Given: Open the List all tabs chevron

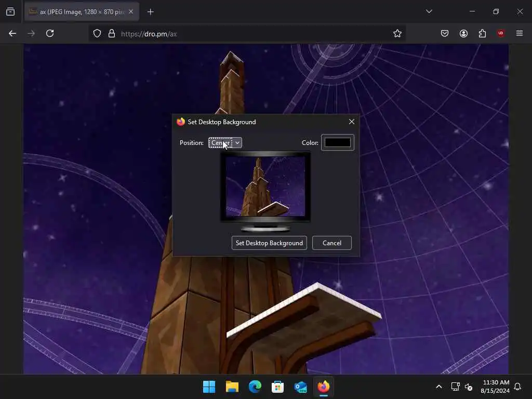Looking at the screenshot, I should pos(429,11).
